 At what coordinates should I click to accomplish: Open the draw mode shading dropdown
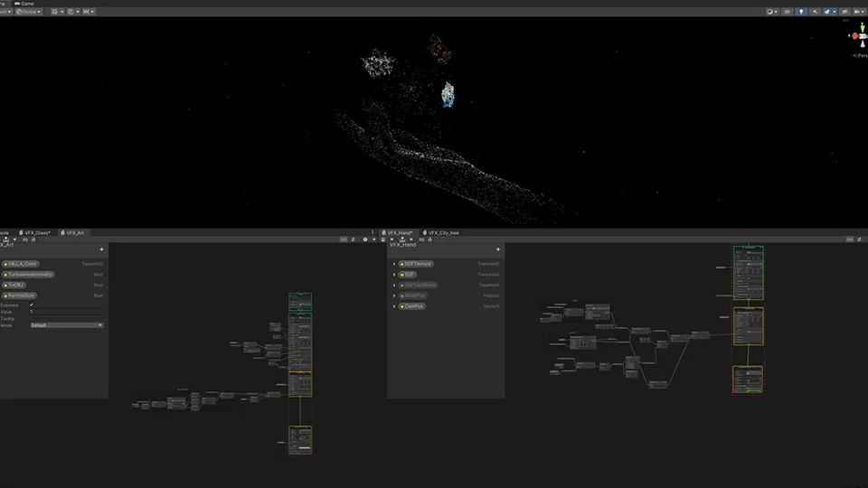771,12
